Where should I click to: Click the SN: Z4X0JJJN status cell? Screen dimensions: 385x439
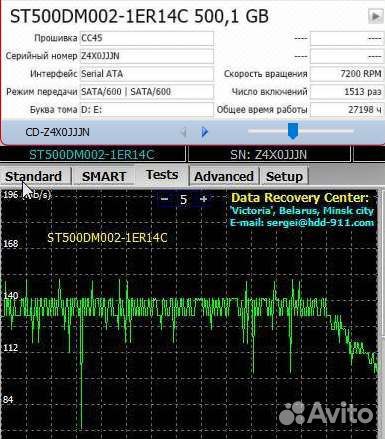tap(269, 155)
